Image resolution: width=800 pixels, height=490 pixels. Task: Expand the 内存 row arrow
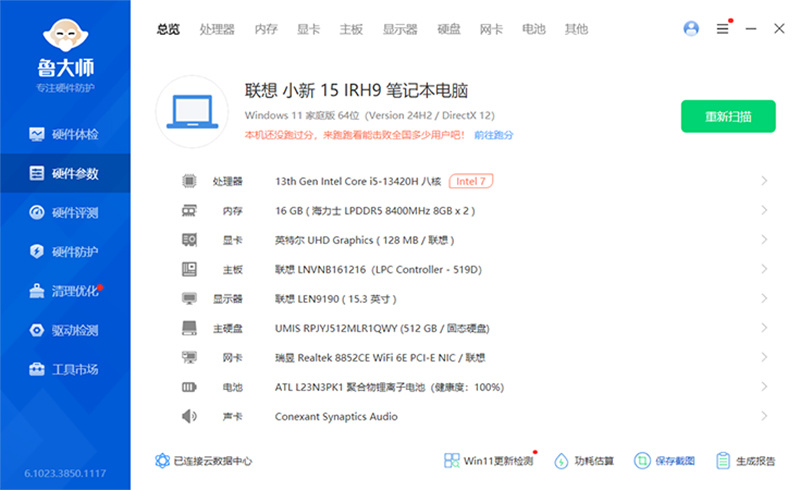tap(764, 211)
